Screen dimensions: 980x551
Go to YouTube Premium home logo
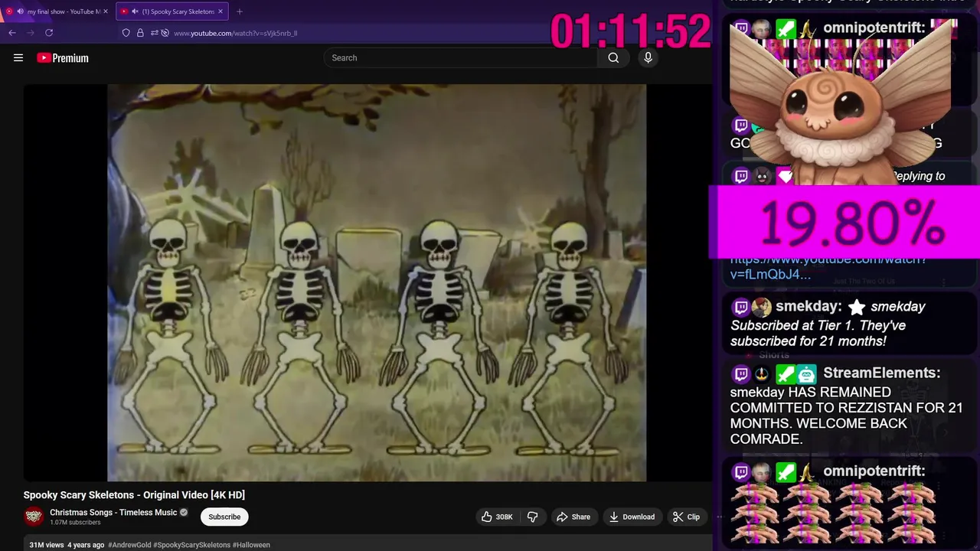(63, 57)
